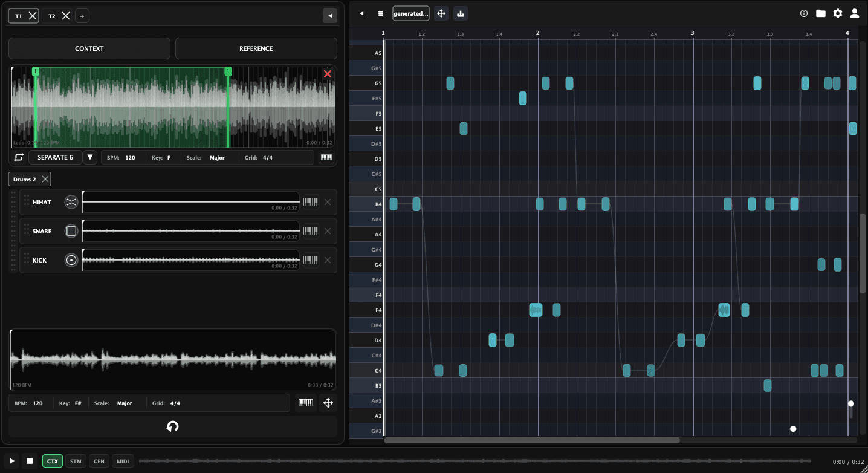
Task: Change the context Key value F
Action: click(169, 158)
